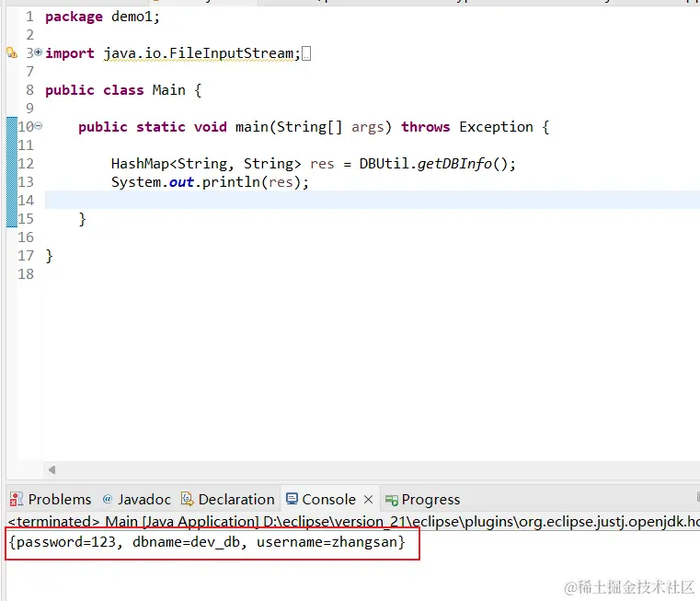The image size is (700, 601).
Task: Click the Problems tab icon
Action: pos(17,499)
